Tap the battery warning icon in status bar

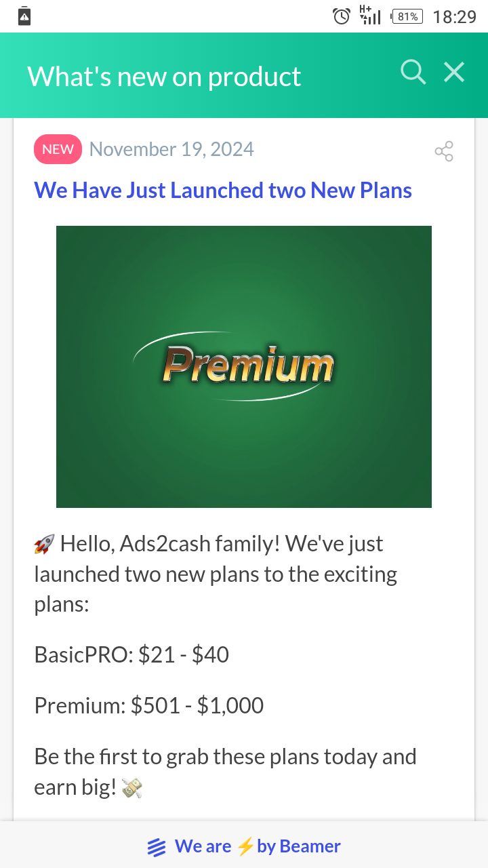pyautogui.click(x=24, y=16)
